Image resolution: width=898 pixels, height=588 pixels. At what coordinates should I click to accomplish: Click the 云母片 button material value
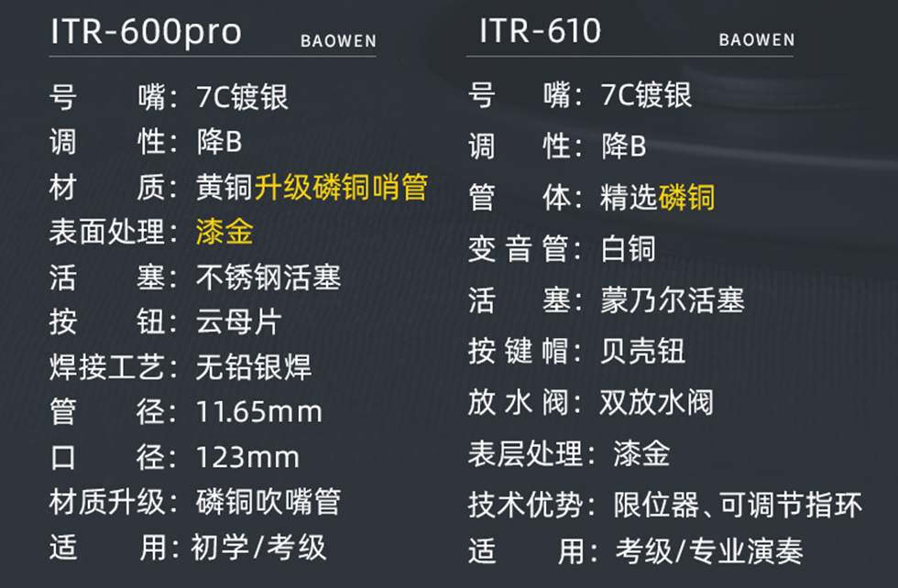pos(239,321)
